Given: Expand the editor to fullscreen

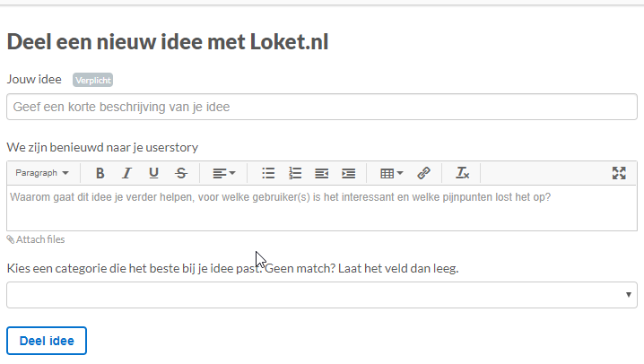Looking at the screenshot, I should (619, 173).
